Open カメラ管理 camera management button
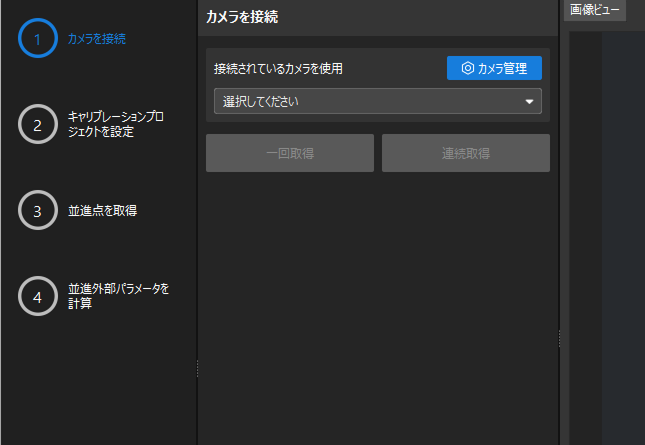The image size is (645, 445). pos(494,68)
